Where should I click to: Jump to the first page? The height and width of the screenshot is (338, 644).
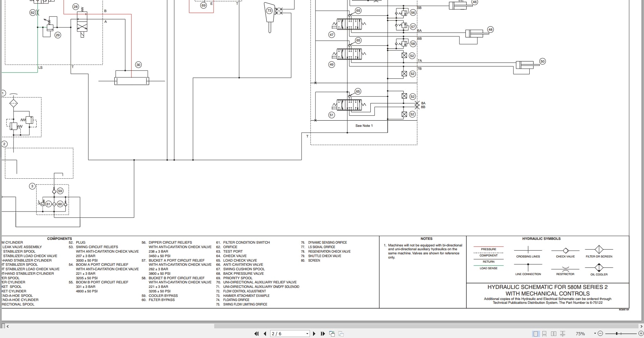pyautogui.click(x=256, y=334)
